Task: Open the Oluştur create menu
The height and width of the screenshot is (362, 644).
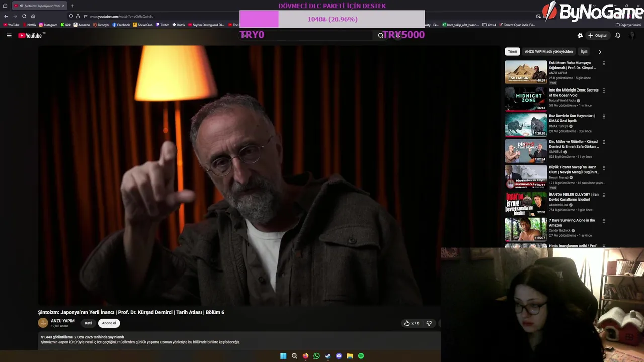Action: [598, 35]
